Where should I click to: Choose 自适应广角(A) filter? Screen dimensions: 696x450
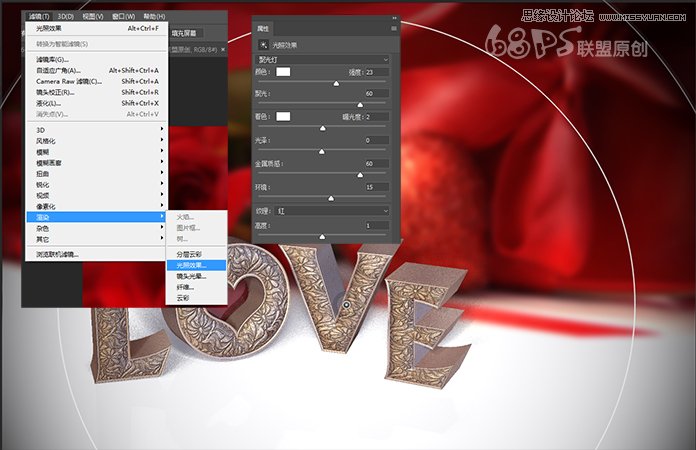pyautogui.click(x=97, y=71)
